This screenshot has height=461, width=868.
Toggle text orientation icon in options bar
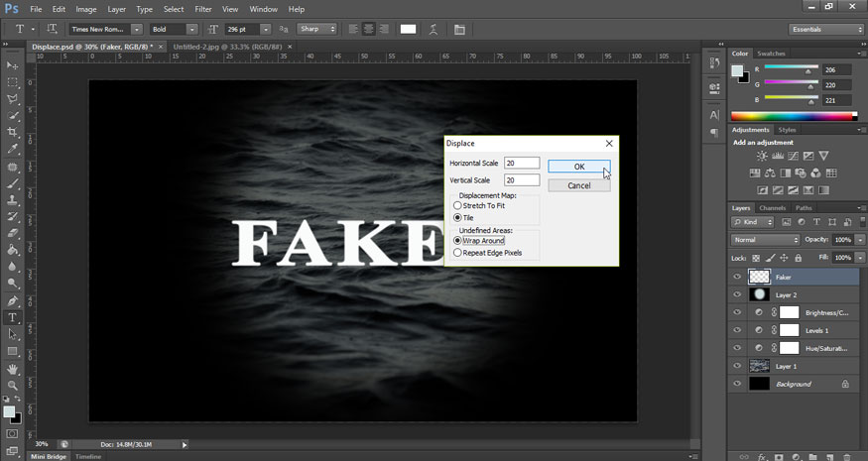pyautogui.click(x=52, y=29)
